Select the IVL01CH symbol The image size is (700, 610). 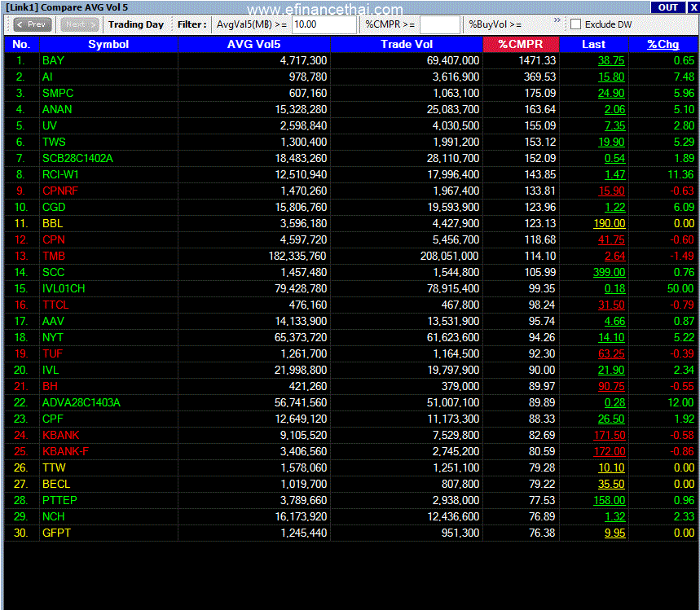64,289
